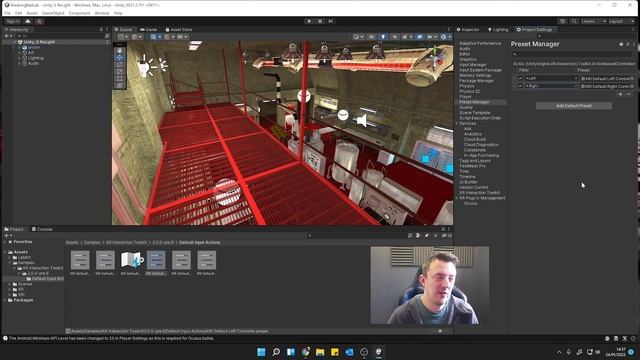Click the scene orientation gizmo
The height and width of the screenshot is (360, 640).
tap(435, 58)
